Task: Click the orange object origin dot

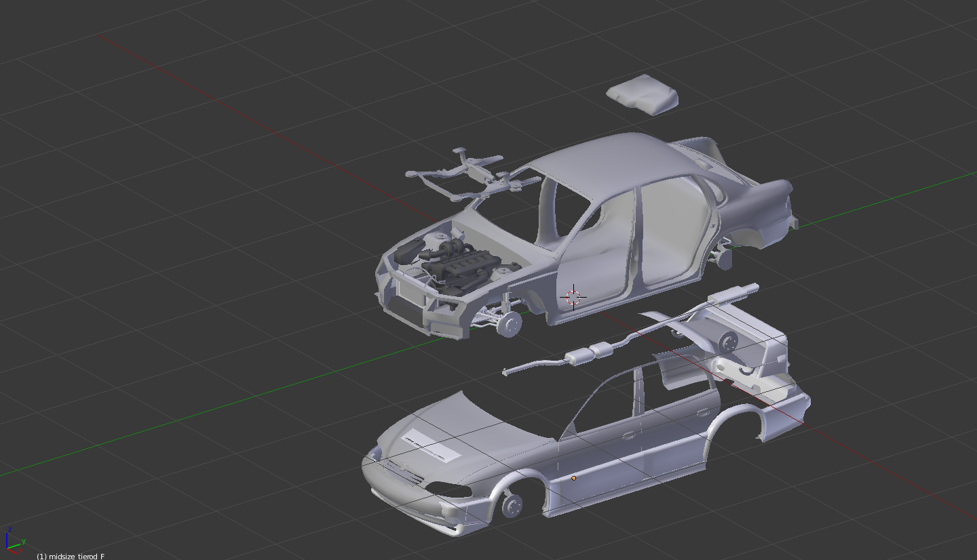Action: coord(573,478)
